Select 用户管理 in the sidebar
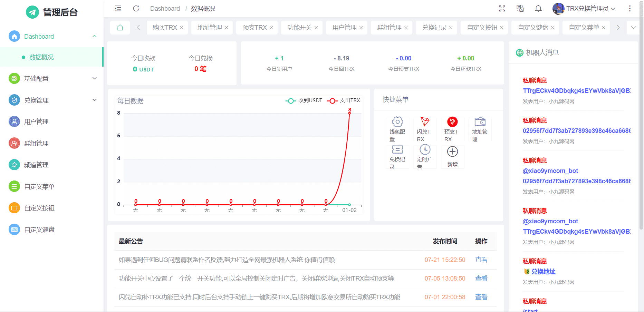This screenshot has height=312, width=644. tap(36, 122)
